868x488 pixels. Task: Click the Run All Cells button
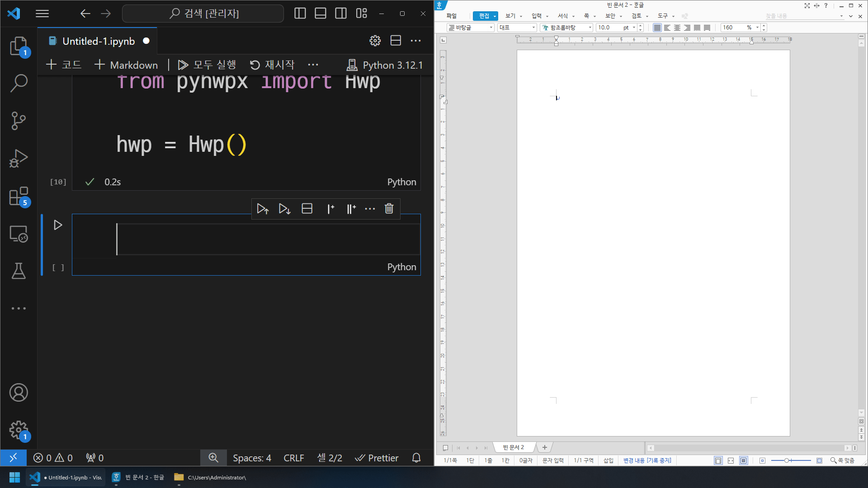point(208,64)
